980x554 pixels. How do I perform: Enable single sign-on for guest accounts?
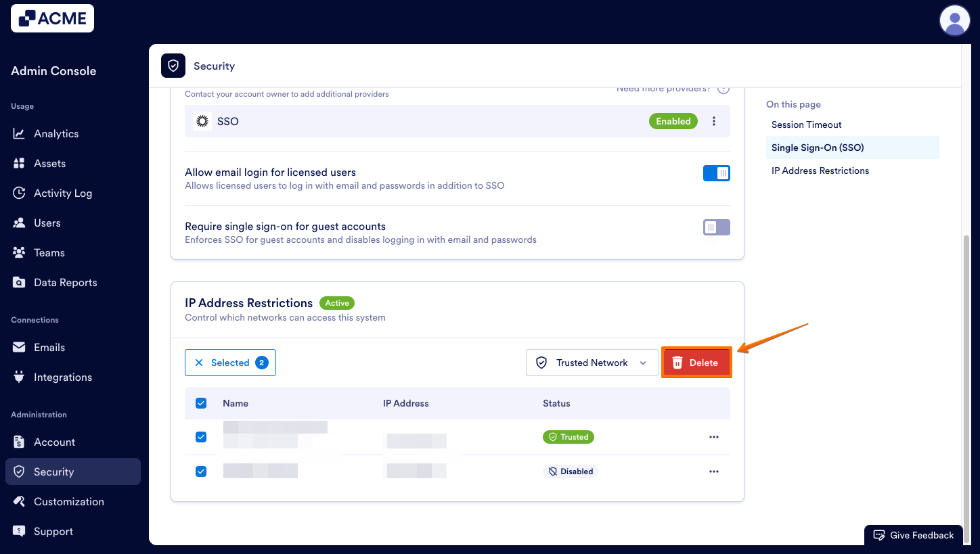(x=716, y=227)
